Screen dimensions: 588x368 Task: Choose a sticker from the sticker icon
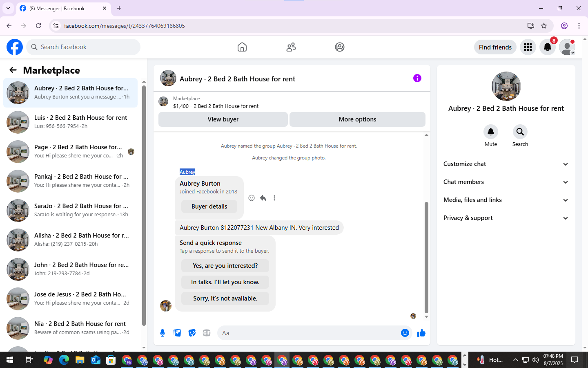tap(192, 333)
